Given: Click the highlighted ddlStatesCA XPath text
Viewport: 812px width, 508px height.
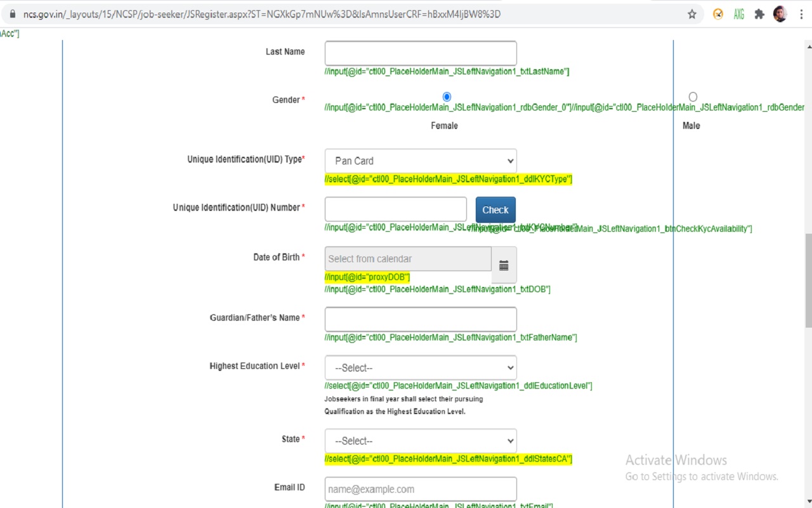Looking at the screenshot, I should [x=449, y=458].
